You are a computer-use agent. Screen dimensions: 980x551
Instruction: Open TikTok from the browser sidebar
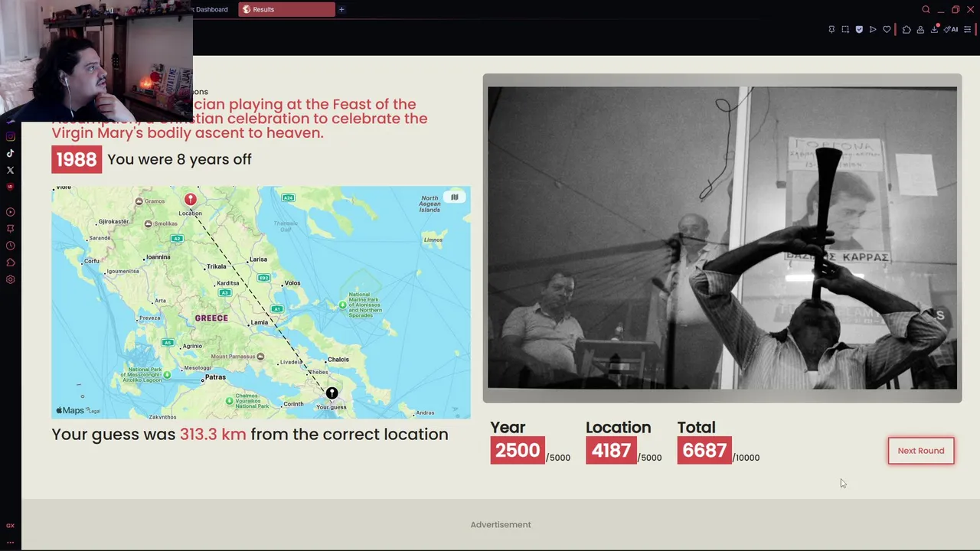[x=10, y=153]
